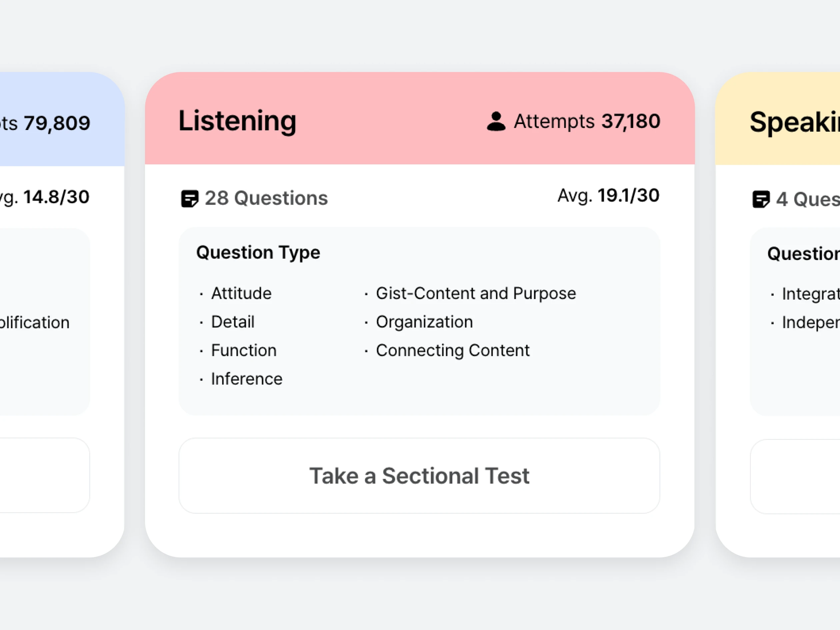Click the Question Type heading in Listening
The width and height of the screenshot is (840, 630).
coord(258,253)
